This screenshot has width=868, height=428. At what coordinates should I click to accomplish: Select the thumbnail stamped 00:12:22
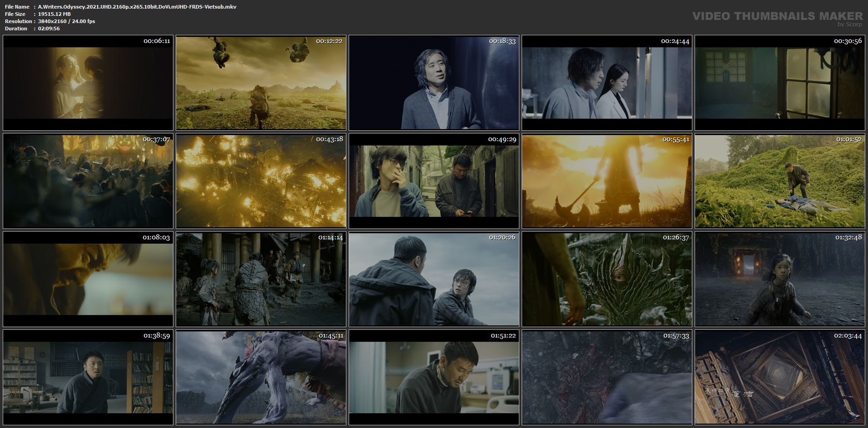tap(261, 83)
